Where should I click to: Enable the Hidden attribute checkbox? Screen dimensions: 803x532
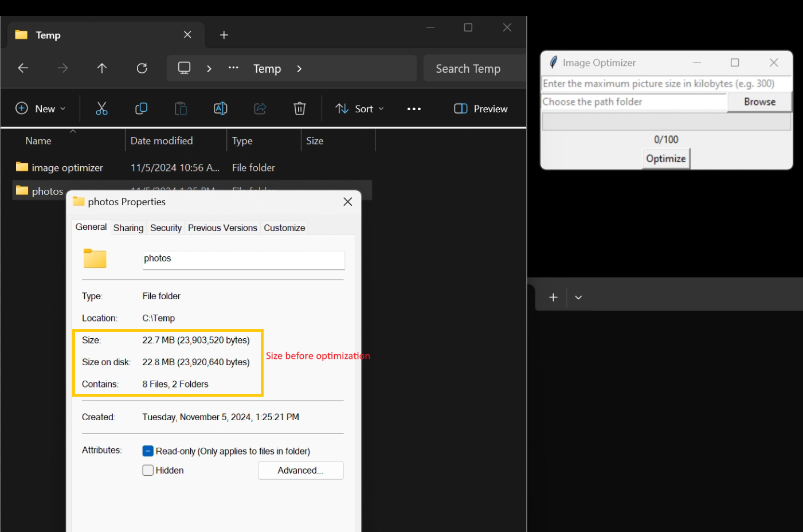click(148, 470)
